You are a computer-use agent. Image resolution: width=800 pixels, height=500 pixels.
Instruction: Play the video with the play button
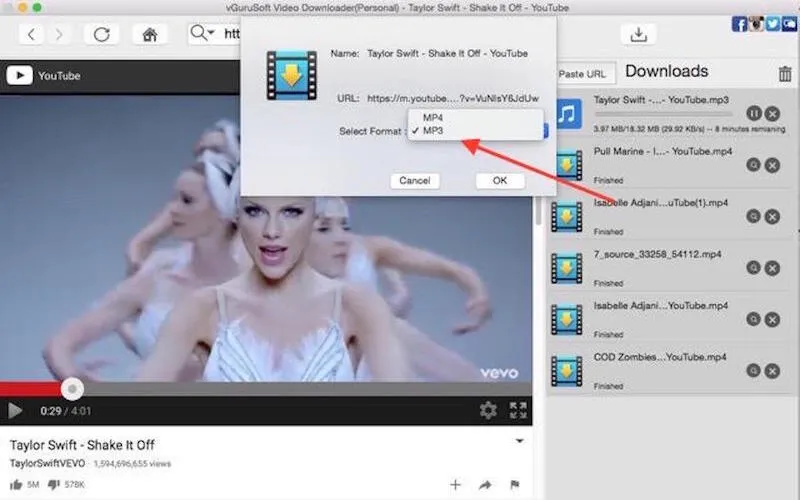click(15, 411)
